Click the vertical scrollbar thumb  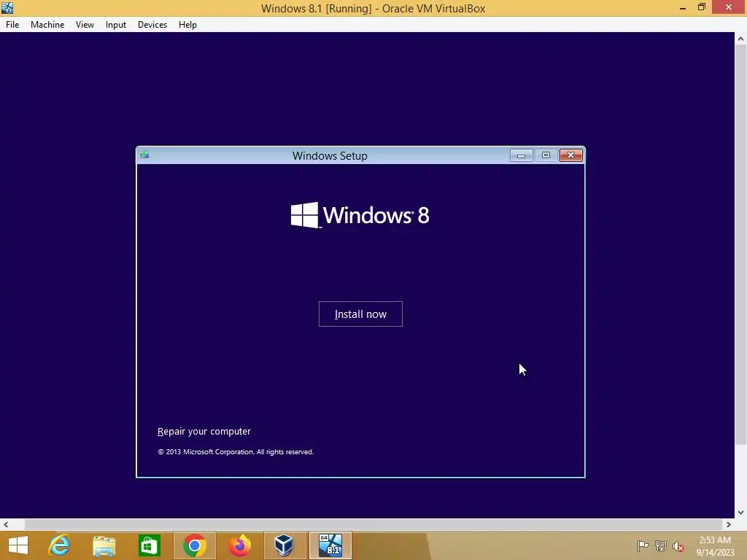741,245
